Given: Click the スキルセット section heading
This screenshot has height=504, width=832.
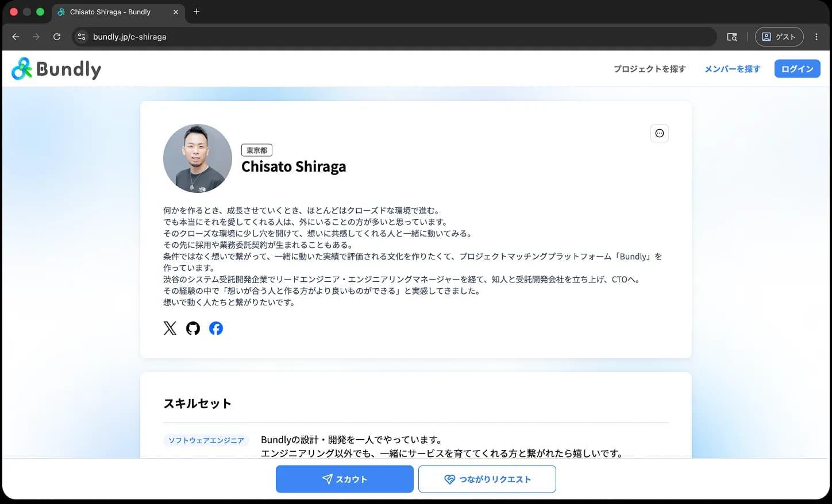Looking at the screenshot, I should [198, 404].
